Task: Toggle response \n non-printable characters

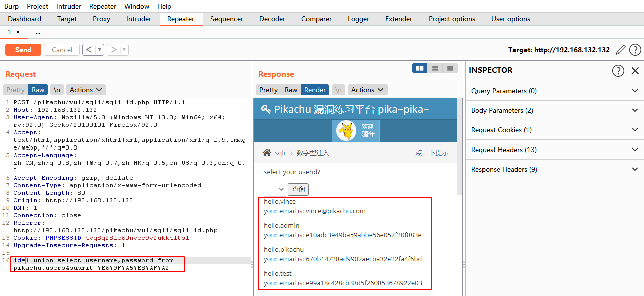Action: [339, 90]
